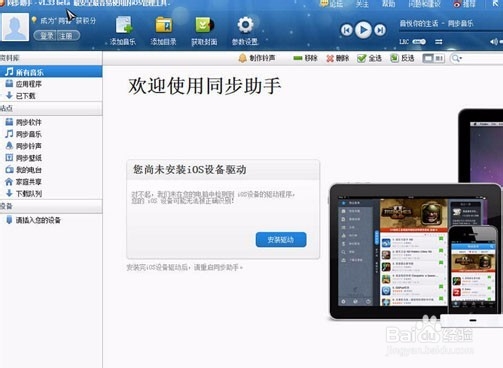This screenshot has width=503, height=368.
Task: Click the 添加音乐 add music icon
Action: (x=123, y=31)
